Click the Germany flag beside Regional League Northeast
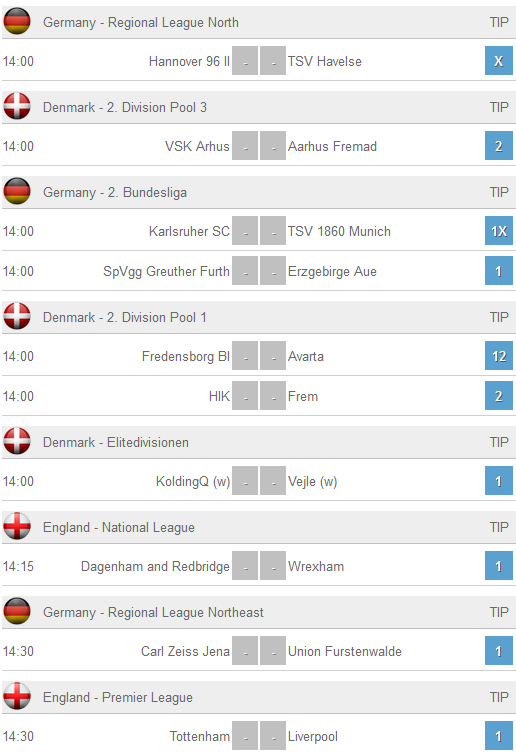Viewport: 516px width, 754px height. click(x=17, y=611)
